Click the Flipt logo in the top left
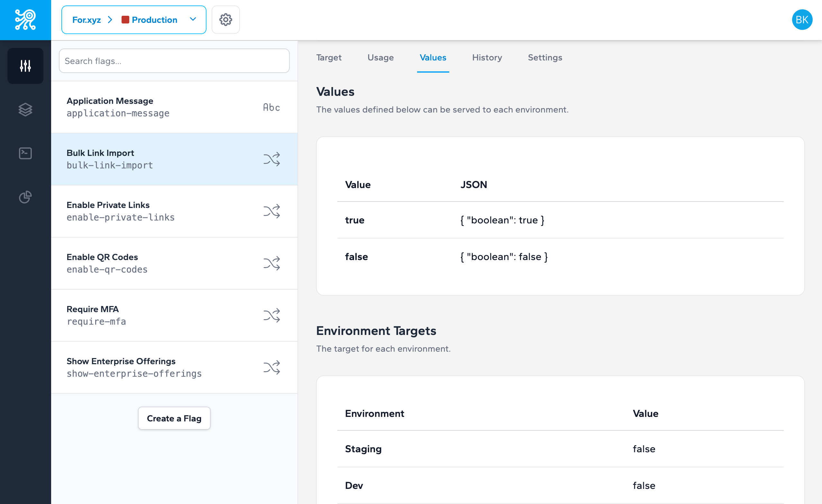This screenshot has width=822, height=504. tap(25, 20)
